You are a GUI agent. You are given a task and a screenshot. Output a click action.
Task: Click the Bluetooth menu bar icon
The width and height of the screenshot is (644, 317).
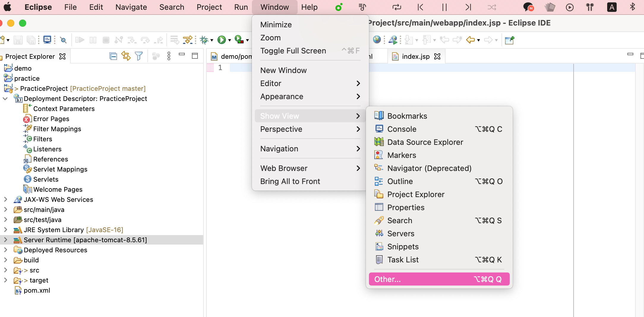632,7
